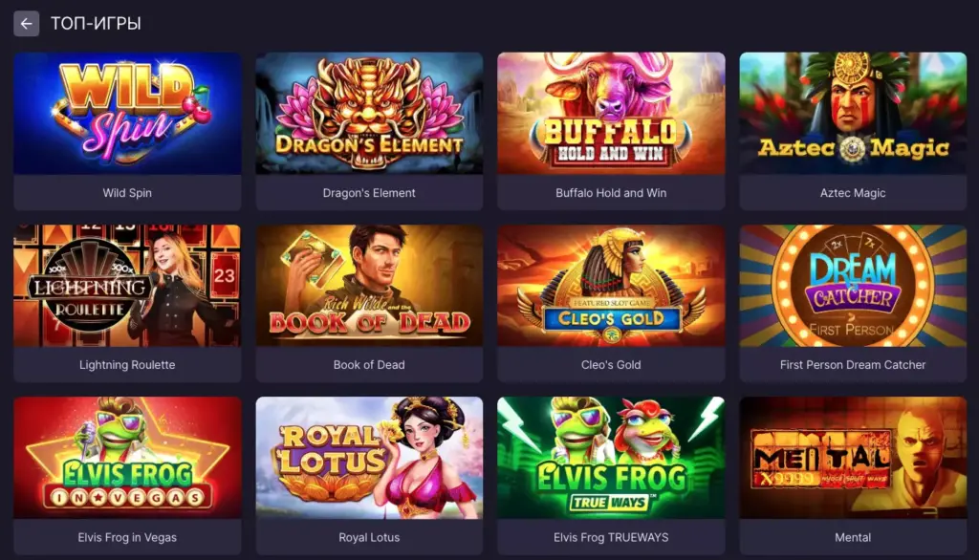
Task: Select the Royal Lotus game artwork
Action: (x=369, y=458)
